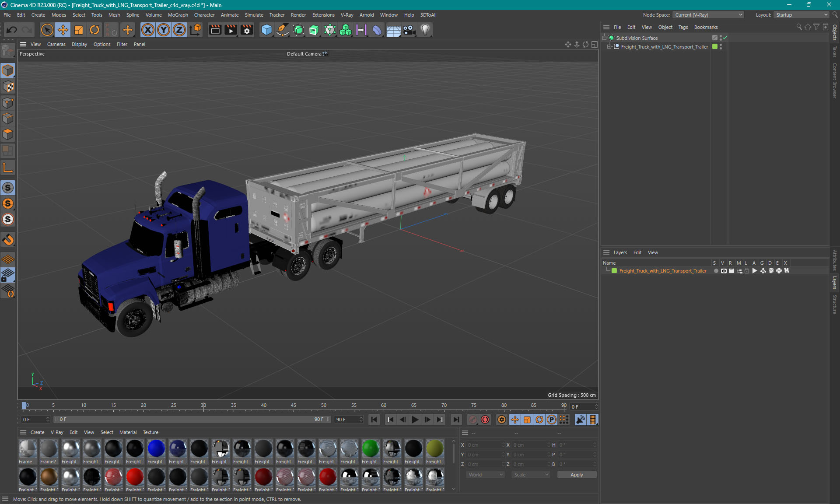840x504 pixels.
Task: Open the MoGraph menu
Action: [178, 15]
